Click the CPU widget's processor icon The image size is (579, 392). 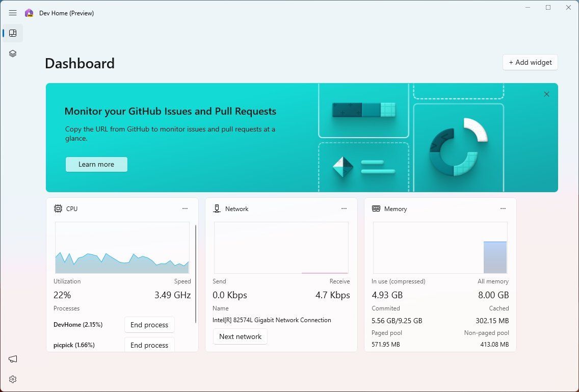tap(58, 208)
